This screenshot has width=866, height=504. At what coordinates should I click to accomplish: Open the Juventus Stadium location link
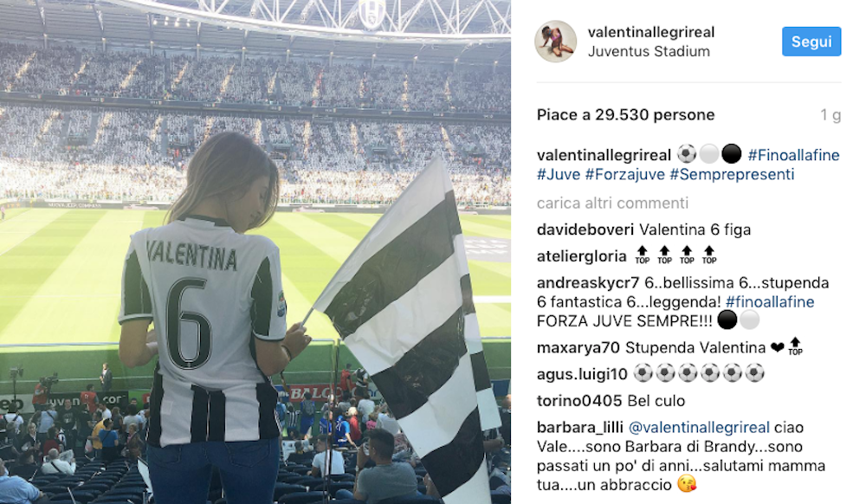(x=649, y=51)
